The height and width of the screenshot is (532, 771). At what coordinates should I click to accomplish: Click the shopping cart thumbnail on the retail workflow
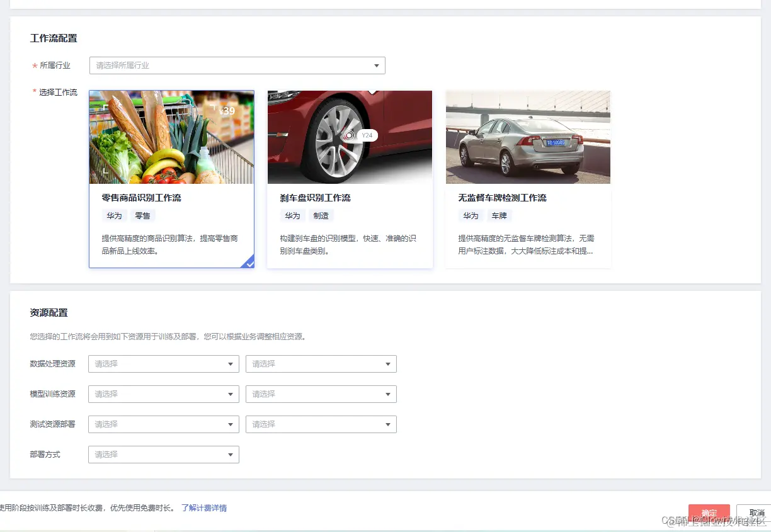coord(171,137)
